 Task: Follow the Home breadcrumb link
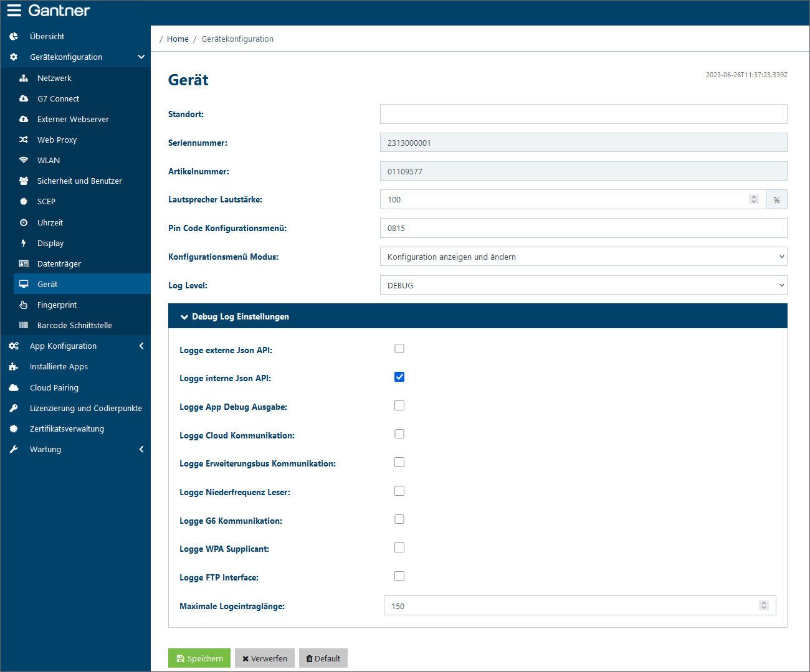(x=178, y=39)
